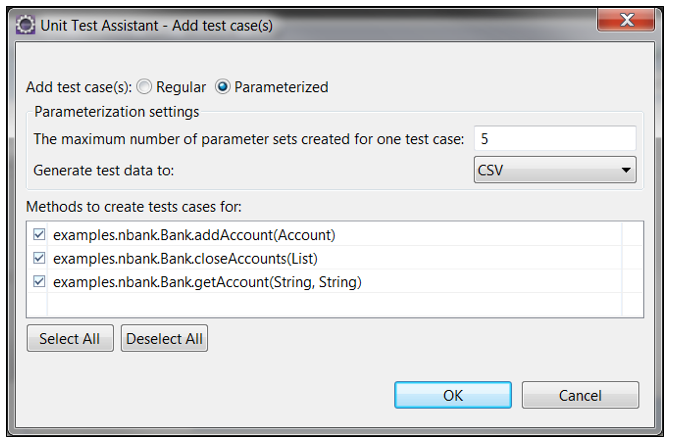Open the Generate test data to dropdown
Viewport: 673px width, 444px height.
coord(554,170)
